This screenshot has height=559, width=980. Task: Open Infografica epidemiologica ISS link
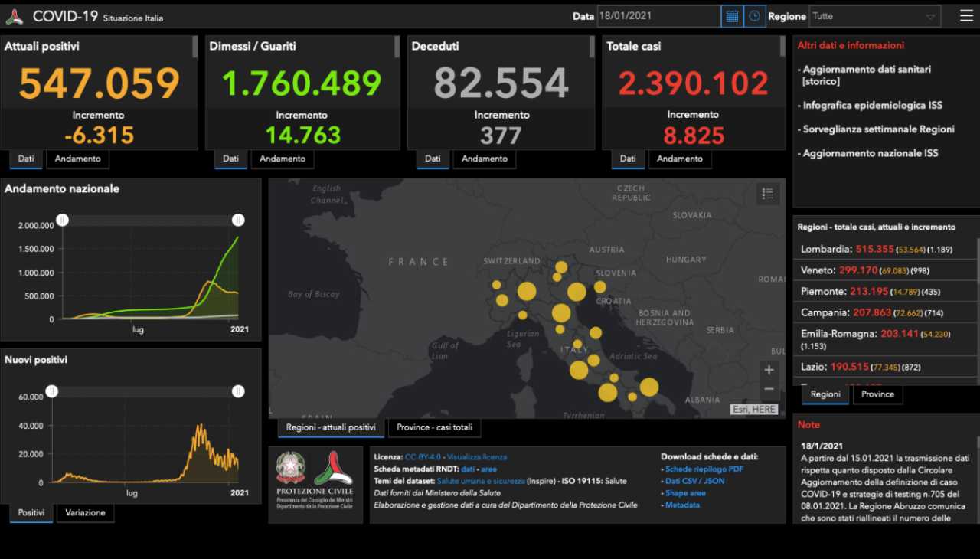(872, 105)
